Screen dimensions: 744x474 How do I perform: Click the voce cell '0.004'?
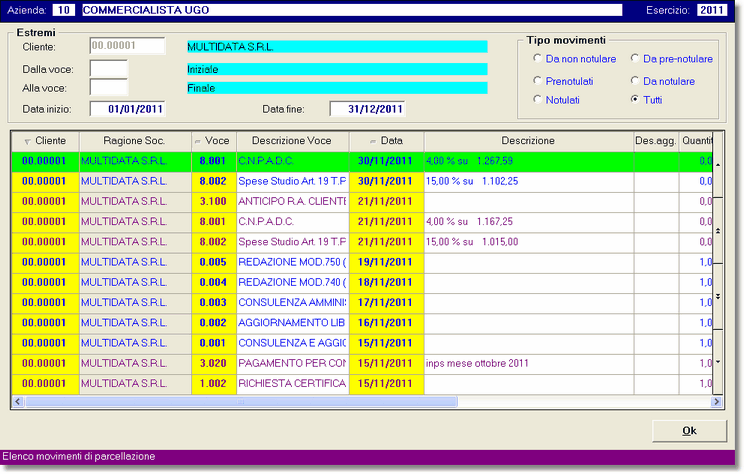tap(214, 283)
